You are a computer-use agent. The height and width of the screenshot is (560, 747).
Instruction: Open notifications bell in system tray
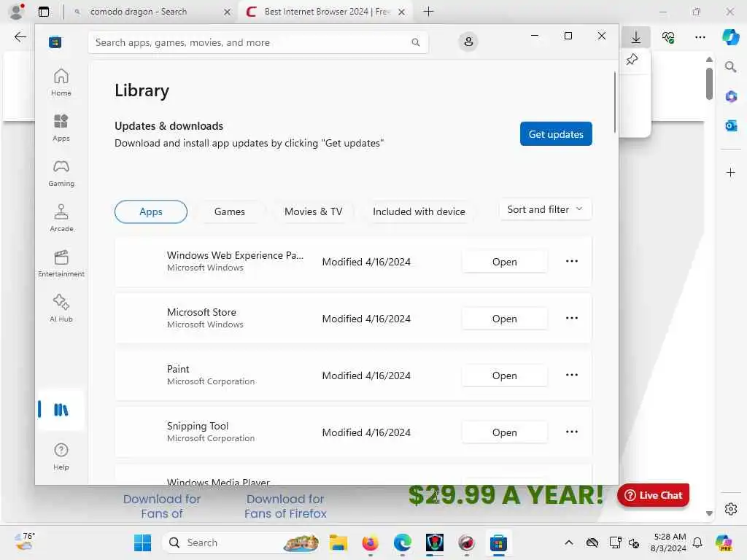point(697,542)
